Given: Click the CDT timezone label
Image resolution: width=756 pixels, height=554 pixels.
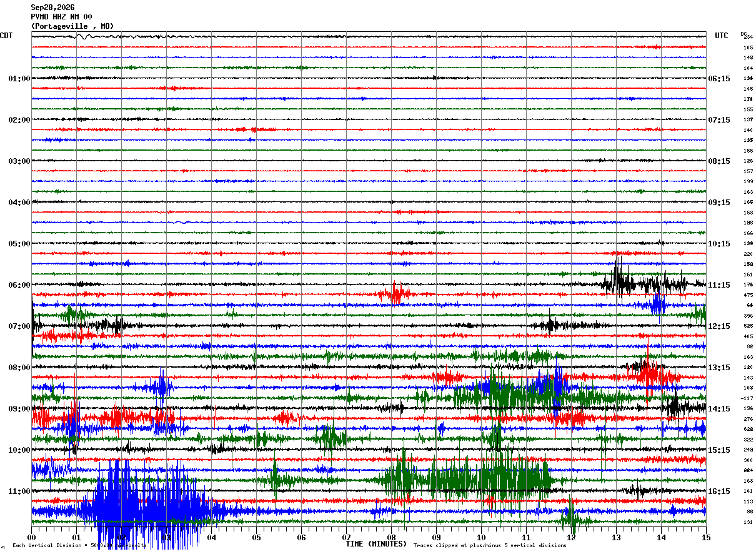Looking at the screenshot, I should click(6, 36).
